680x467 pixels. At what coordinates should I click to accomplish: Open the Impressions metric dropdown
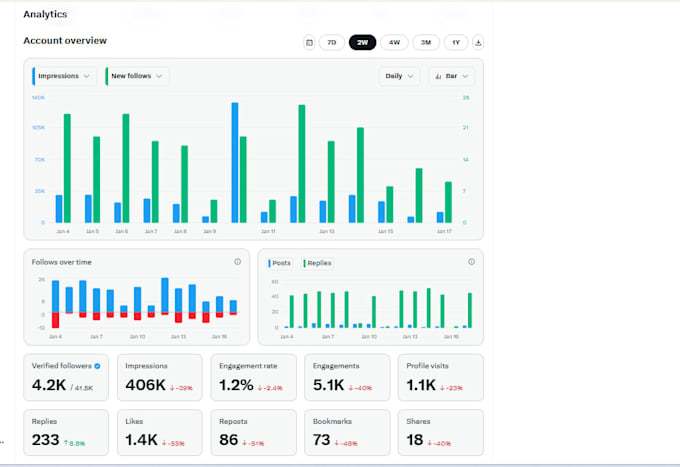[64, 76]
